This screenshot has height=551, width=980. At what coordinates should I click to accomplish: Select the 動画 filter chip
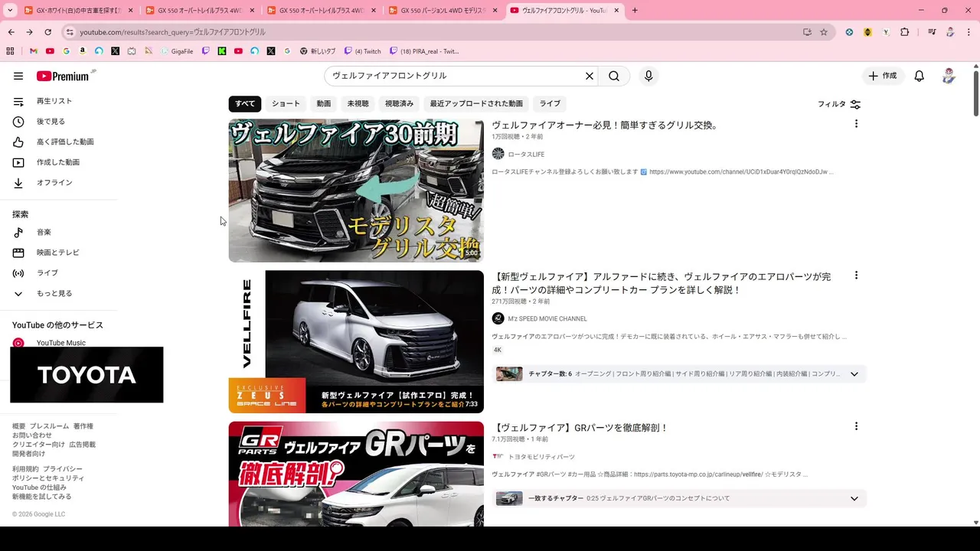point(324,103)
